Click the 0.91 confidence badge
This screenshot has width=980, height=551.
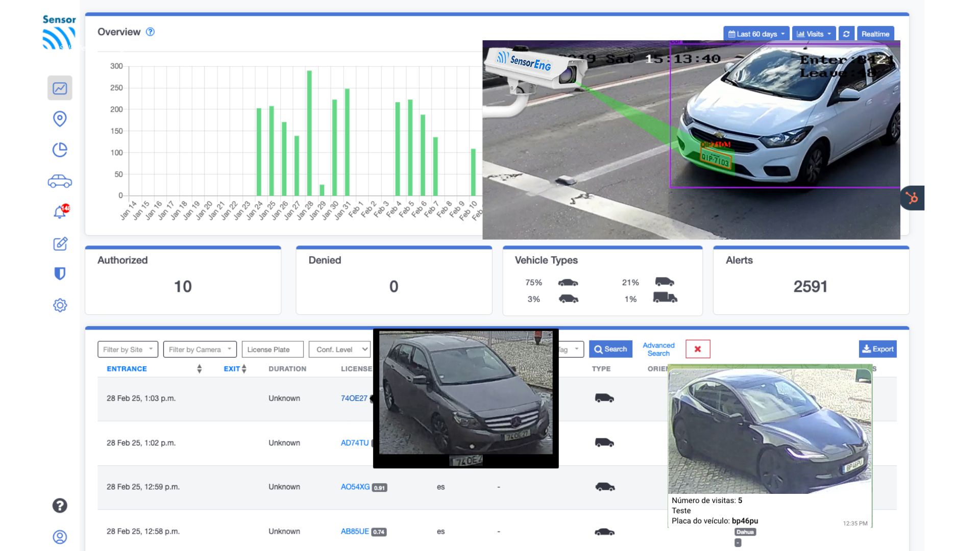[379, 488]
